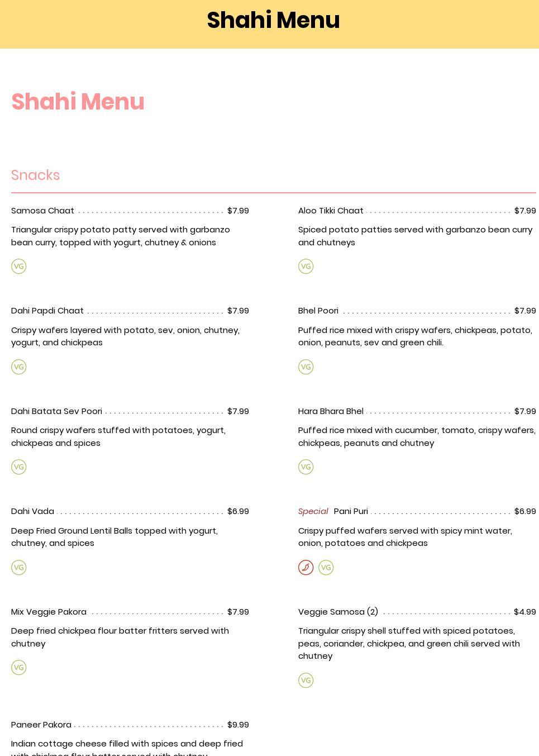Click the VG icon under Veggie Samosa (2)
The height and width of the screenshot is (756, 539).
tap(306, 681)
